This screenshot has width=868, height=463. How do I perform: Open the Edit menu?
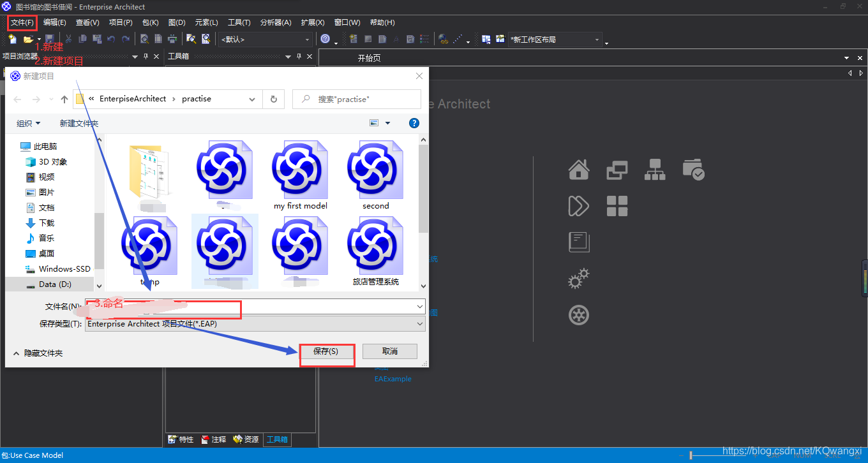(55, 23)
